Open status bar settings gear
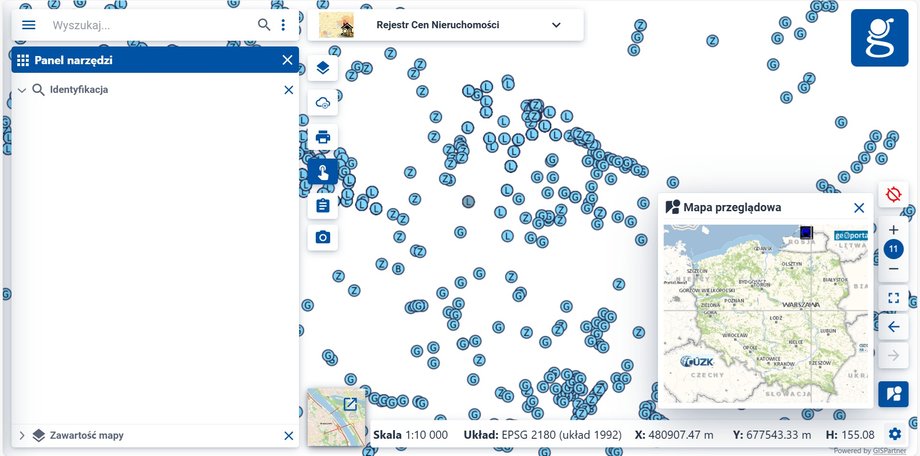Image resolution: width=920 pixels, height=456 pixels. point(894,434)
